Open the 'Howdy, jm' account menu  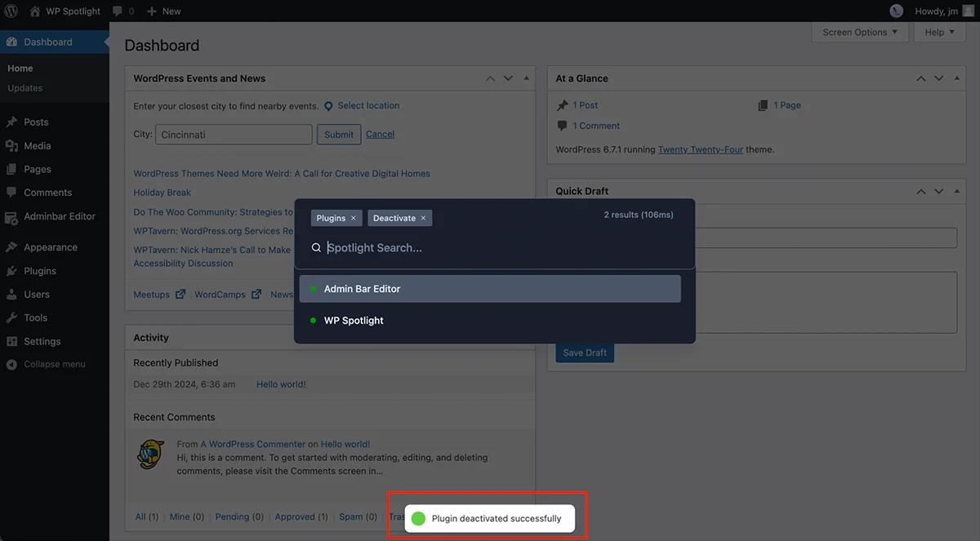[935, 11]
